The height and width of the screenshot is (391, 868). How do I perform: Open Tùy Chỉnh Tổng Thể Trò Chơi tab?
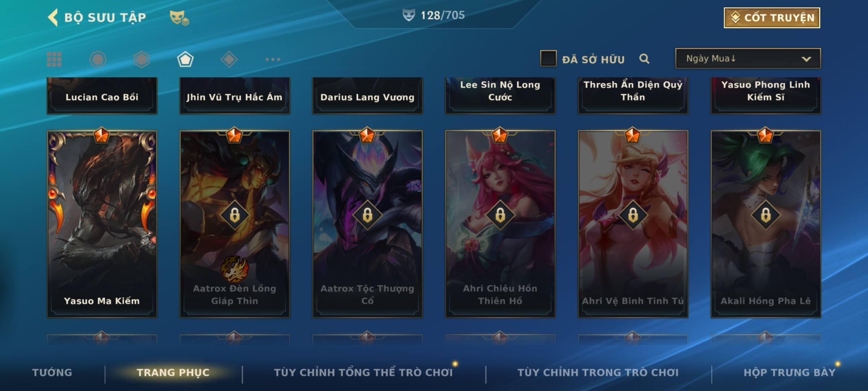(x=363, y=373)
